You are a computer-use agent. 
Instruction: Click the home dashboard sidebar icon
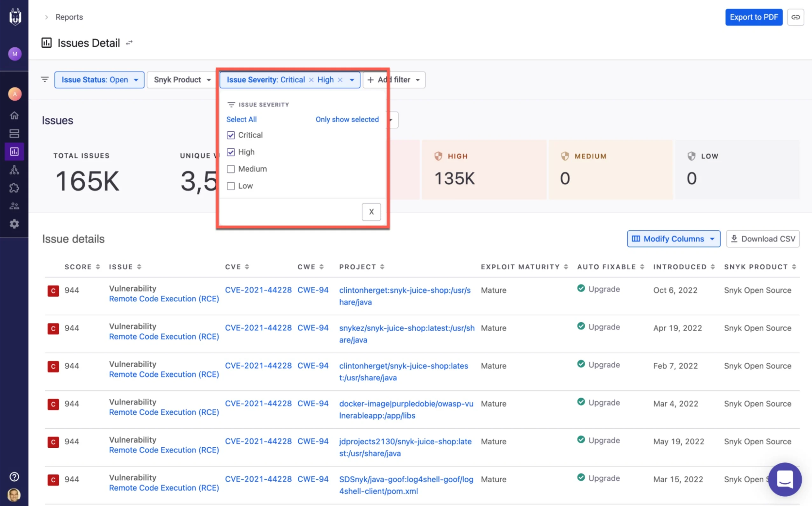[14, 115]
